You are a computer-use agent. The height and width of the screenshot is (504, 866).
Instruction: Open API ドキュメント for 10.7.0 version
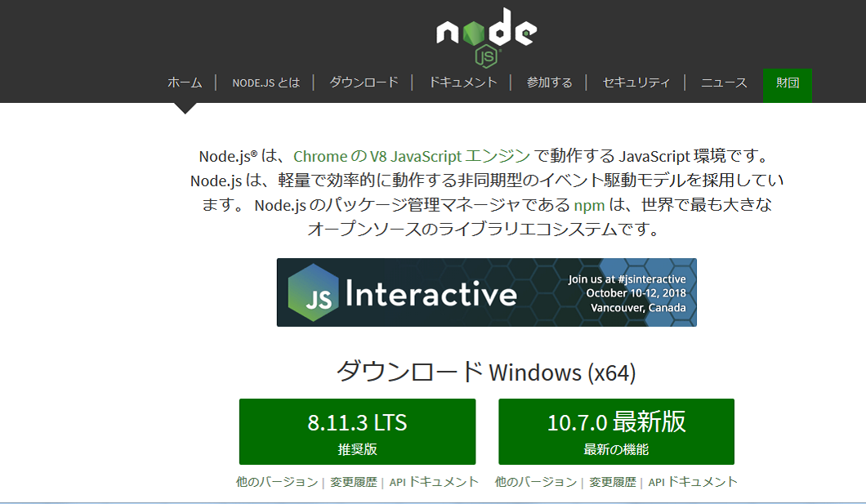point(693,482)
